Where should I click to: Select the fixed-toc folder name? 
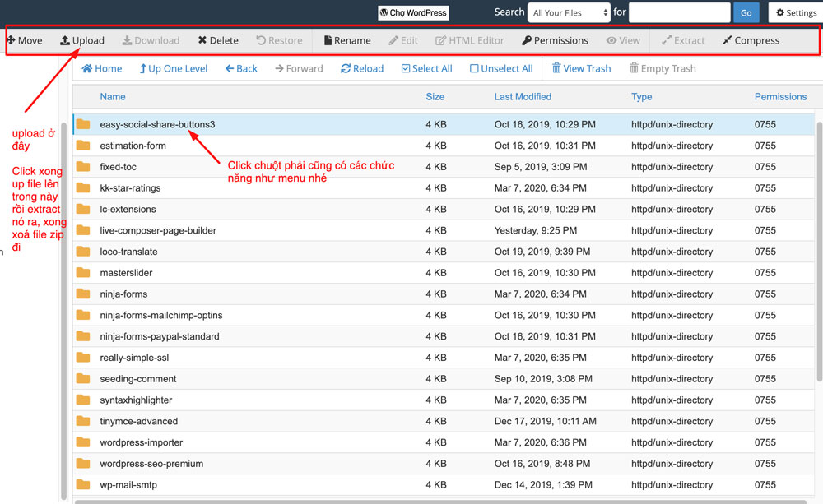pyautogui.click(x=118, y=167)
